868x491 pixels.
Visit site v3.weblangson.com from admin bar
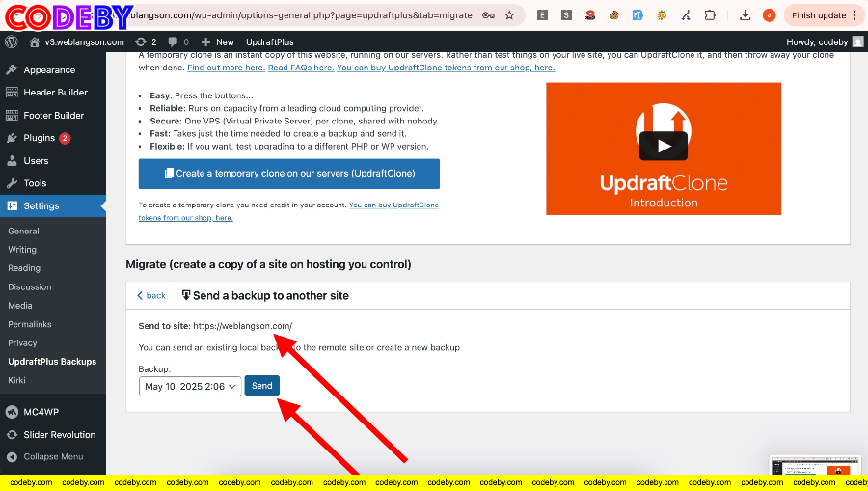77,42
